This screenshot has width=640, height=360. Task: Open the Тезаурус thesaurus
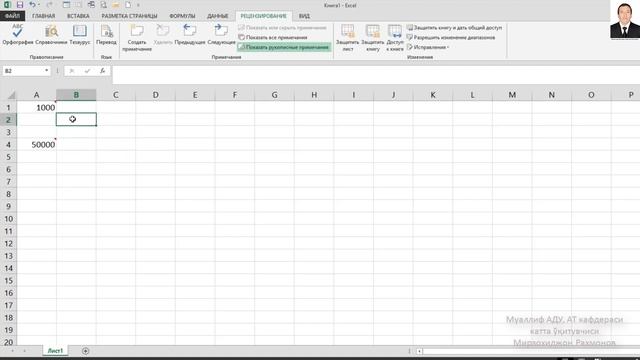pos(80,34)
